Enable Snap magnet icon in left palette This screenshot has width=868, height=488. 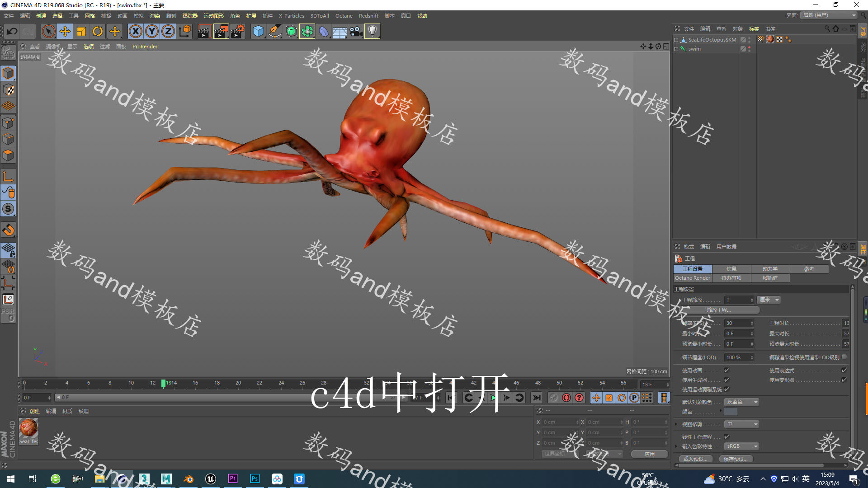click(x=9, y=230)
